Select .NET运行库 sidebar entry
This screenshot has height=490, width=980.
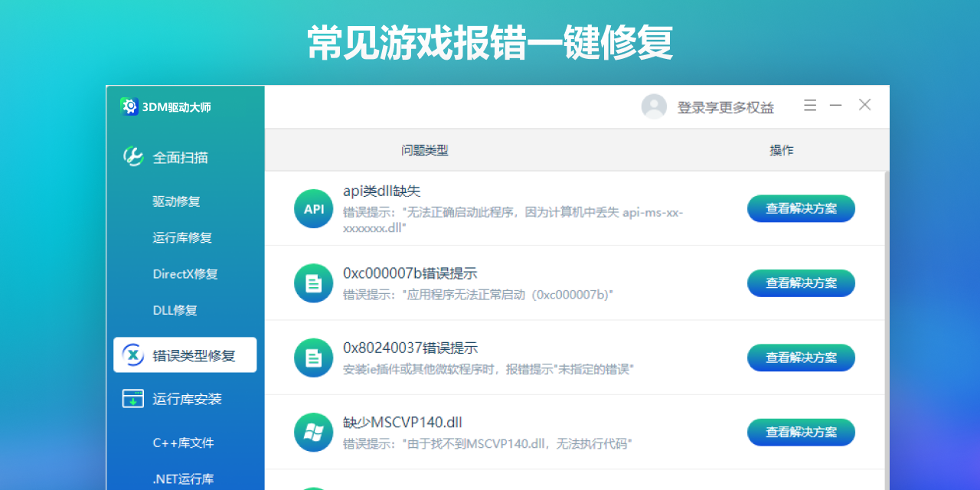183,479
